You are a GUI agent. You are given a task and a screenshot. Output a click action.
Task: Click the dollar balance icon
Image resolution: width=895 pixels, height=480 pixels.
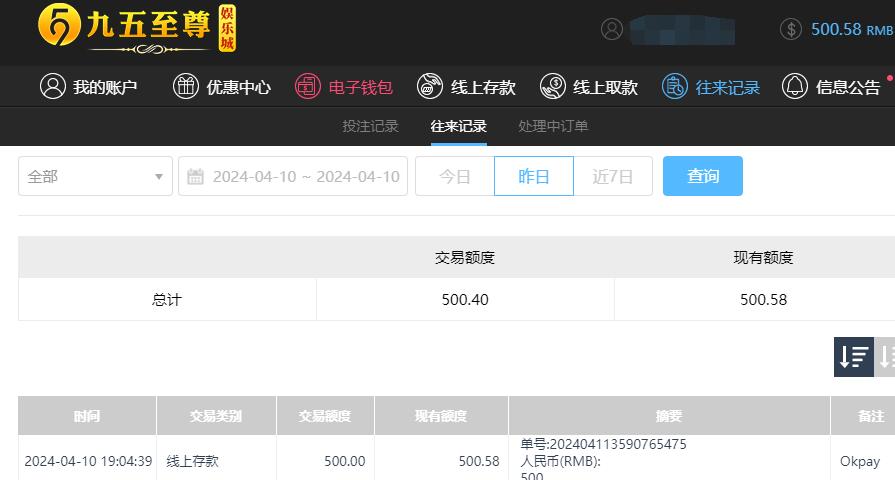coord(791,29)
